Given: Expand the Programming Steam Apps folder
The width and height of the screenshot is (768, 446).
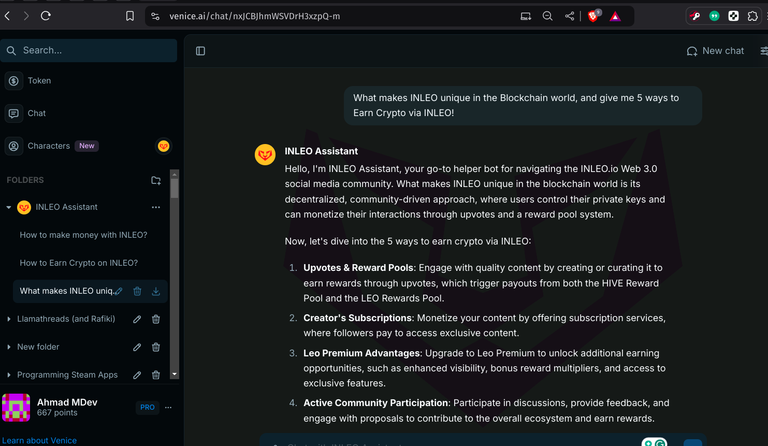Looking at the screenshot, I should [8, 375].
